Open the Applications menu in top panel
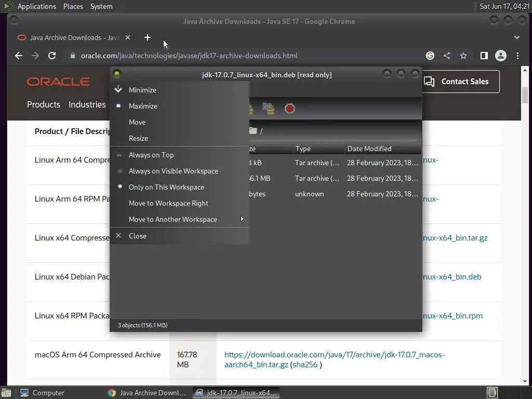This screenshot has height=399, width=532. [x=37, y=6]
